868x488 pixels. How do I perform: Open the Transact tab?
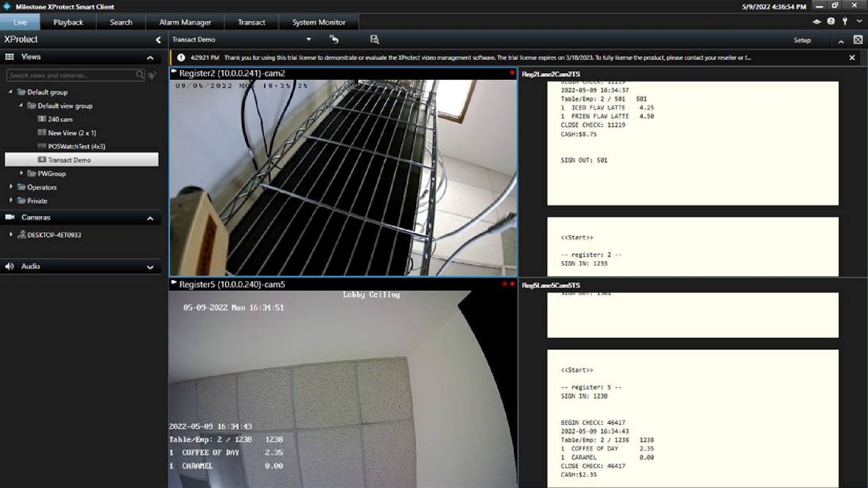[x=251, y=22]
